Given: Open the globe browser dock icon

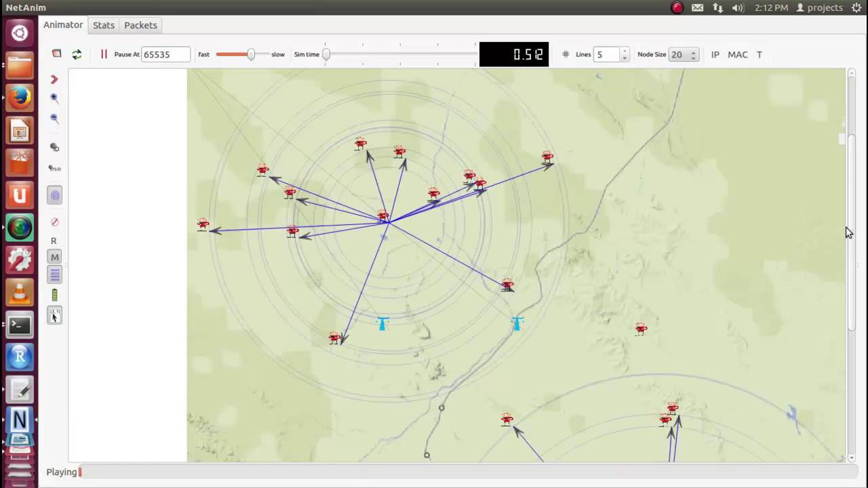Looking at the screenshot, I should pyautogui.click(x=20, y=228).
